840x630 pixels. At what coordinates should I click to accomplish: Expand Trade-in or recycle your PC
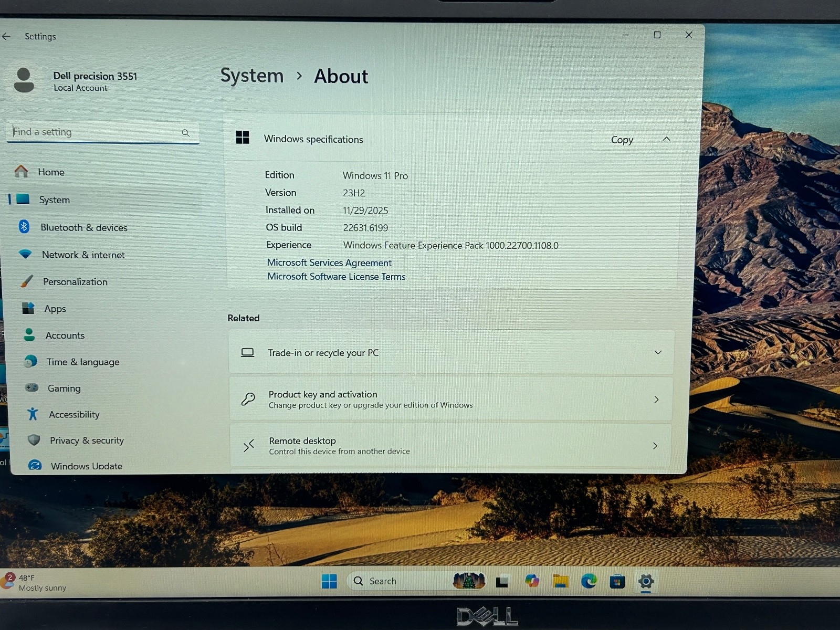click(451, 352)
